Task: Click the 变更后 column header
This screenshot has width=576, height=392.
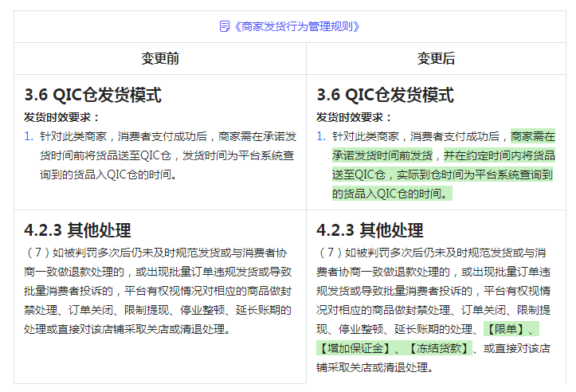Action: 436,58
